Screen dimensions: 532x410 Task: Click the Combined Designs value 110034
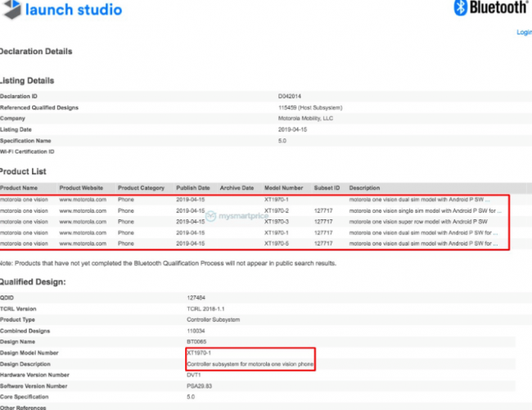point(199,331)
